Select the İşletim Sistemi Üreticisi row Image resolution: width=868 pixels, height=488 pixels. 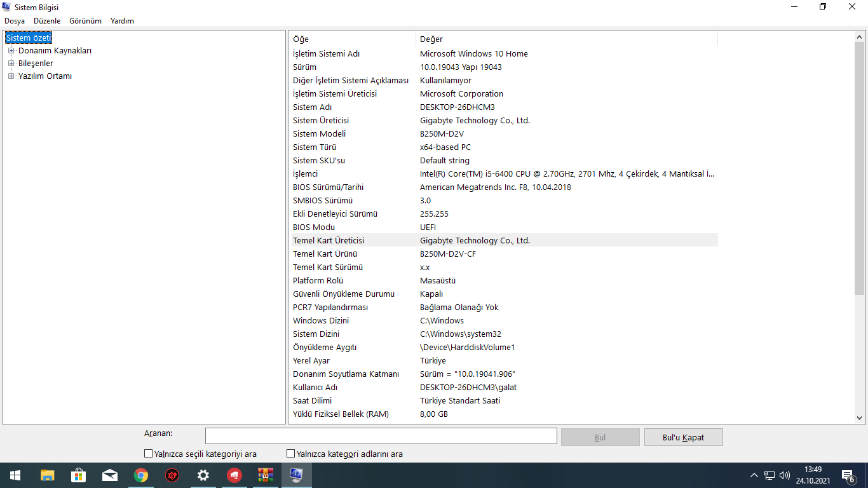[x=505, y=94]
